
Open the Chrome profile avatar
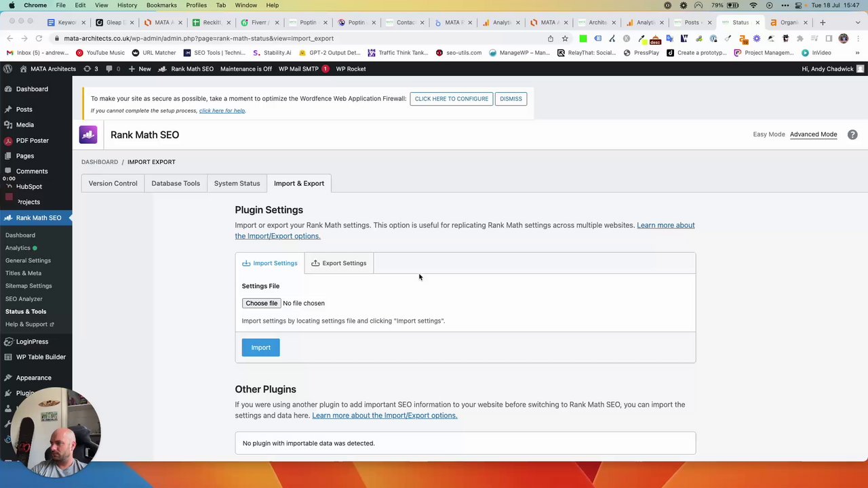[844, 39]
